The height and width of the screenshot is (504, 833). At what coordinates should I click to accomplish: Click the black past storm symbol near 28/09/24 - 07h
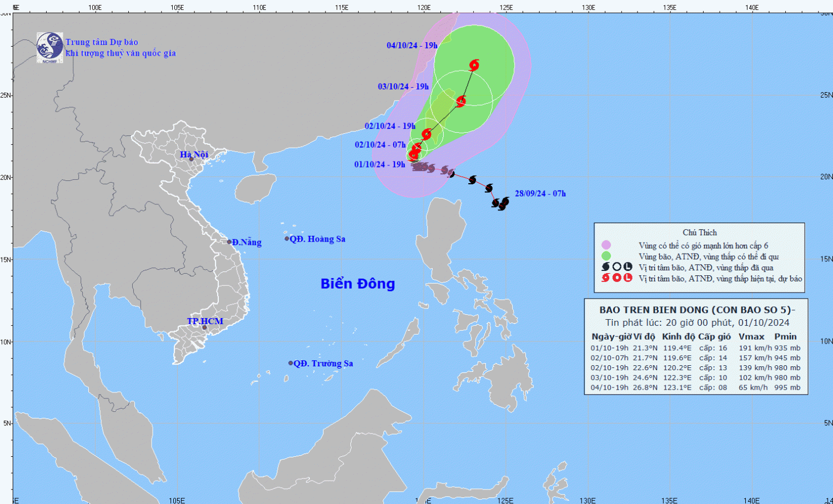(x=503, y=203)
